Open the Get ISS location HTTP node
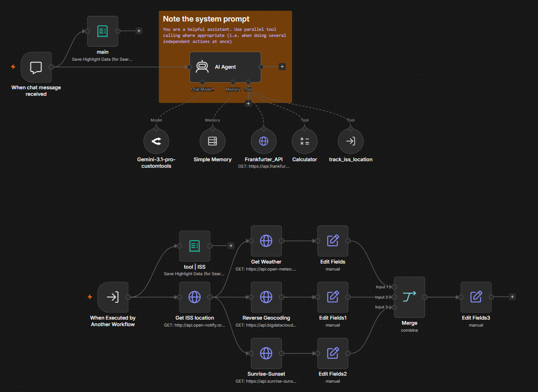Image resolution: width=538 pixels, height=392 pixels. (194, 297)
